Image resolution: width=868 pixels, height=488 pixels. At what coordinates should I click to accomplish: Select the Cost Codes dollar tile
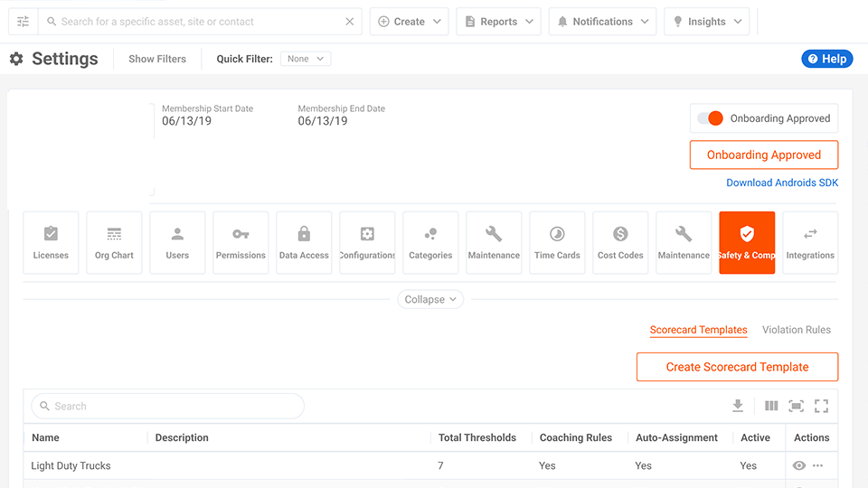tap(620, 242)
